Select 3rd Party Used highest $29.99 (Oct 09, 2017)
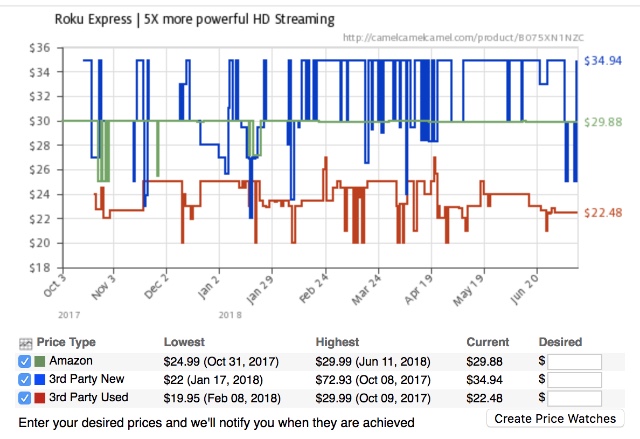The image size is (640, 439). tap(373, 398)
